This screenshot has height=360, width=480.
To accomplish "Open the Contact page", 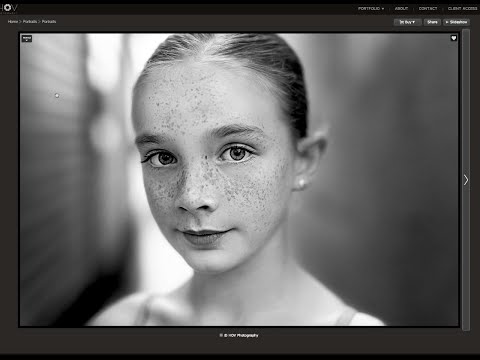I will 428,8.
